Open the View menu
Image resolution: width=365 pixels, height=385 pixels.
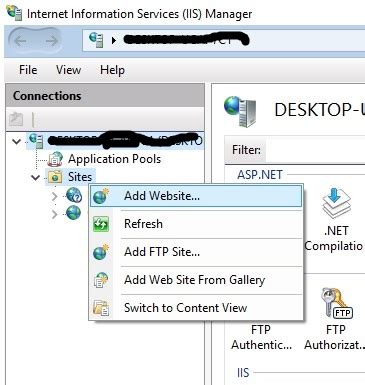pyautogui.click(x=69, y=70)
